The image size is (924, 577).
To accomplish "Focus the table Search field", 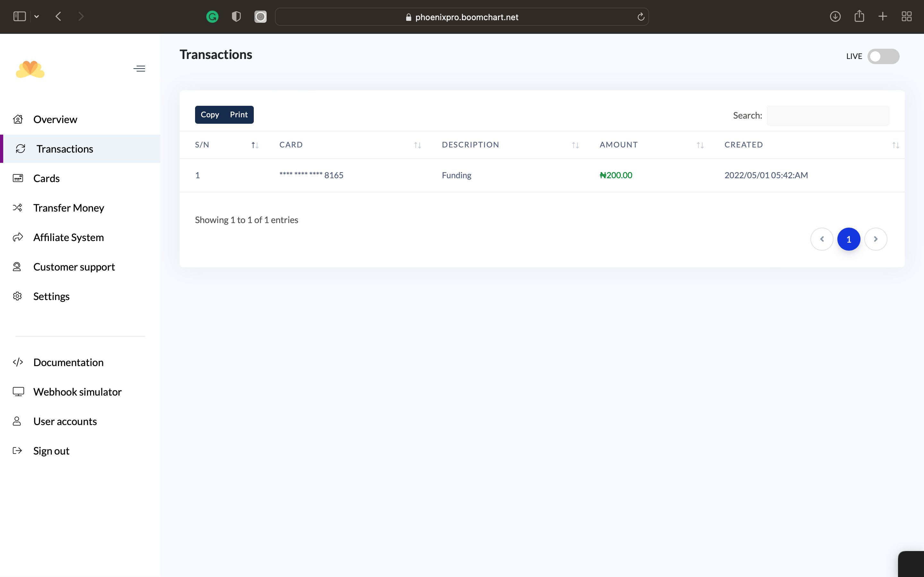I will pyautogui.click(x=827, y=116).
